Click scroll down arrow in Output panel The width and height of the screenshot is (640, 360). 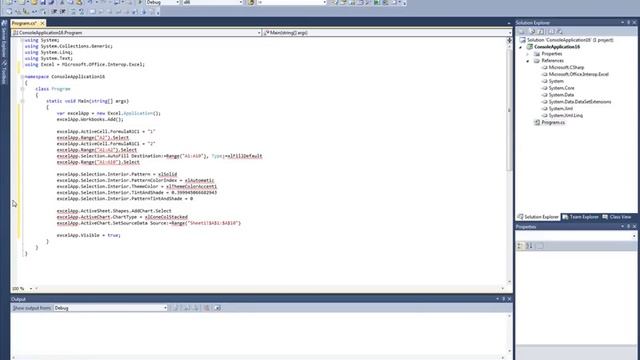coord(509,351)
